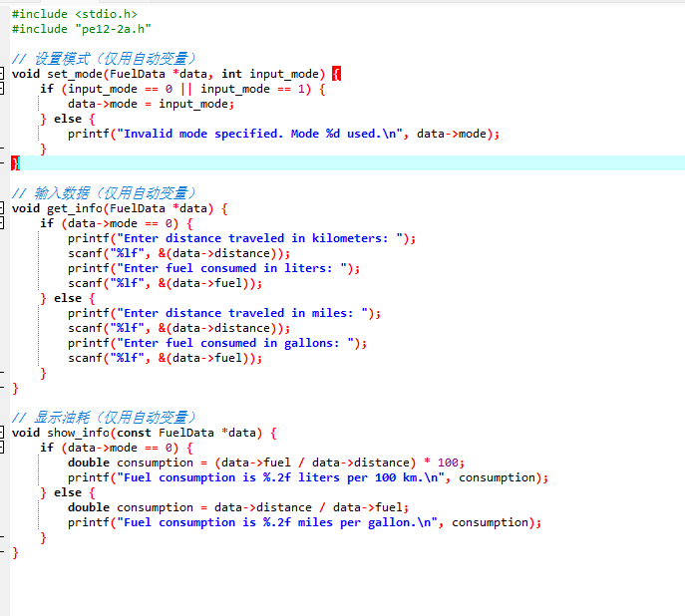
Task: Click the comment 显示油耗（仅用自动变量）
Action: tap(104, 418)
